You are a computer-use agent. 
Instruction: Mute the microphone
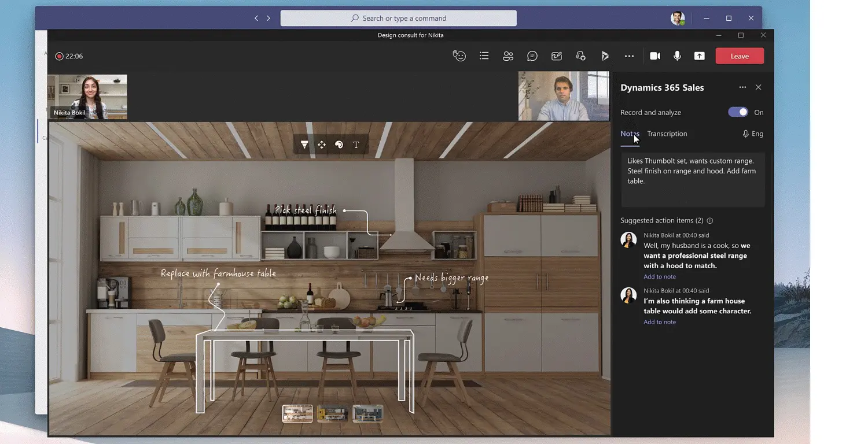pyautogui.click(x=677, y=55)
